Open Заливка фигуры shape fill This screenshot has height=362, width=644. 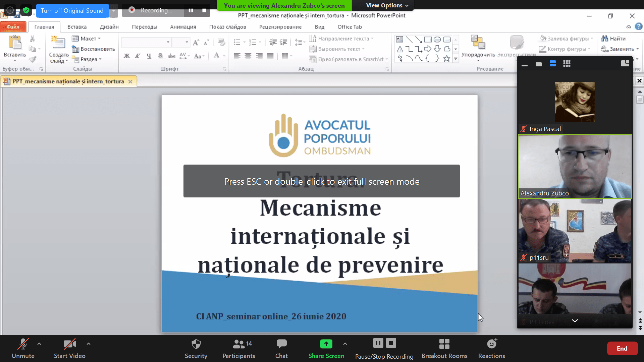tap(566, 39)
